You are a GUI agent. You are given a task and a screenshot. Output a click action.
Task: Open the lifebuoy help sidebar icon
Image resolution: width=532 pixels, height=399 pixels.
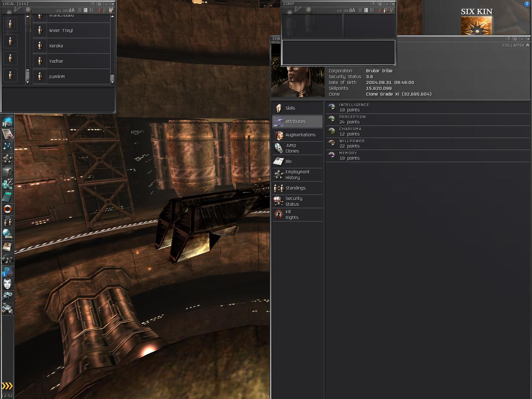point(7,209)
